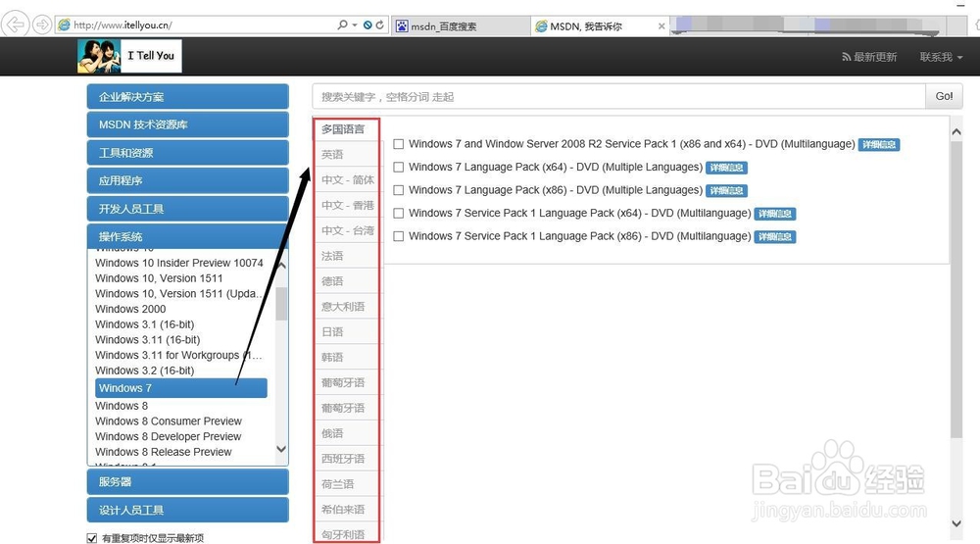The image size is (980, 544).
Task: Close the MSDN, 我告诉你 browser tab
Action: 661,26
